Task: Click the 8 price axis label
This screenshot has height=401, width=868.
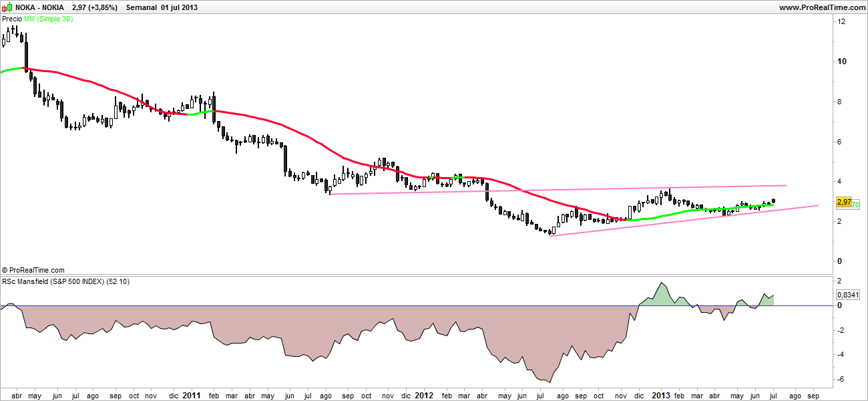Action: click(x=840, y=102)
